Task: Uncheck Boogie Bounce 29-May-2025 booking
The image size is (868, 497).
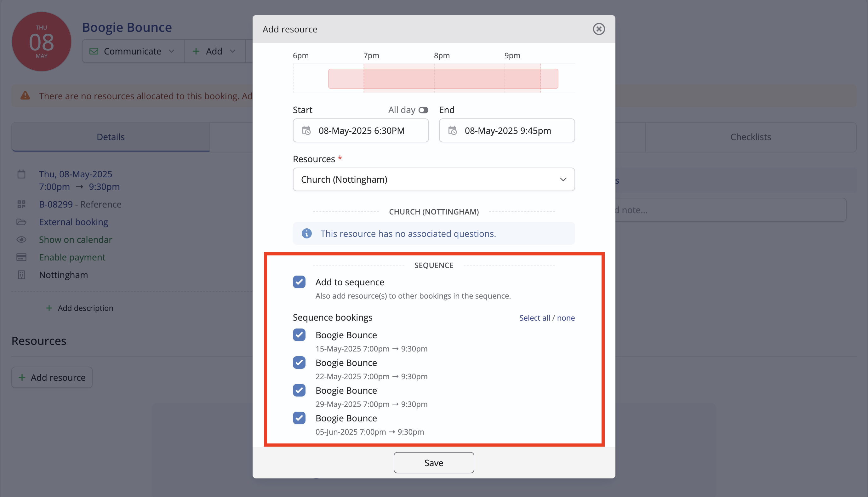Action: 299,390
